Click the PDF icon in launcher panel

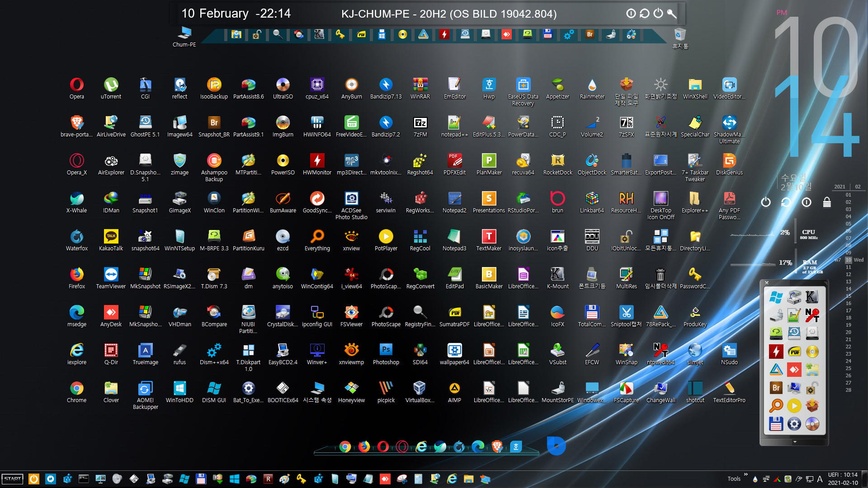point(794,352)
